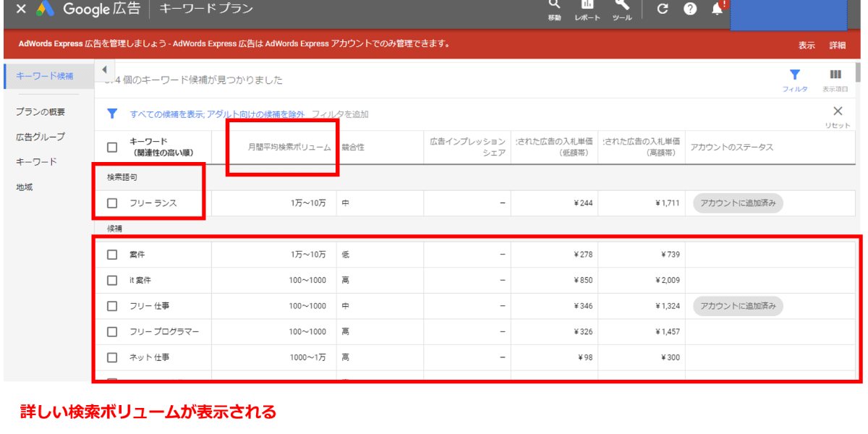The height and width of the screenshot is (434, 868).
Task: Click アカウントに追加済み in the フリー ランス row
Action: click(x=738, y=203)
